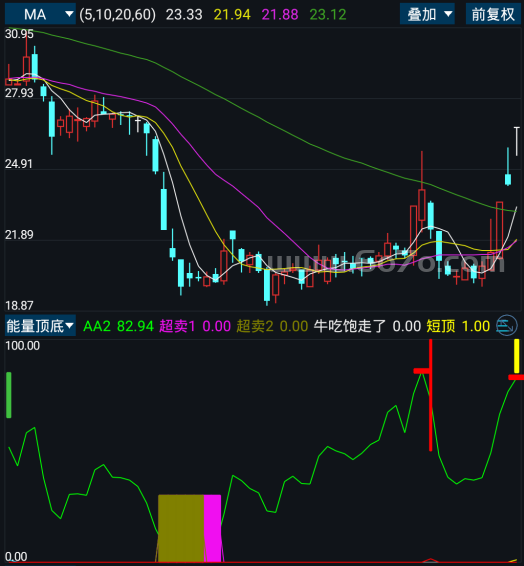Click the 前复权 price adjustment button
The image size is (524, 566).
[x=493, y=14]
